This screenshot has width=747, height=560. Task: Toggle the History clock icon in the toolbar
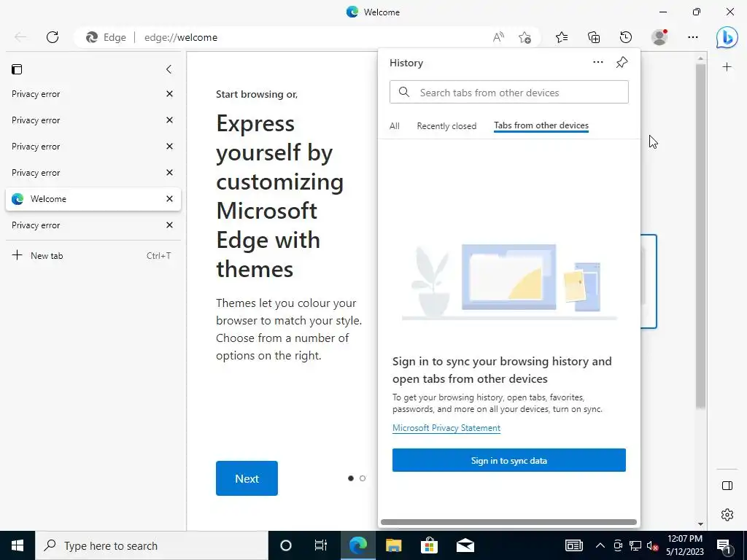coord(625,37)
